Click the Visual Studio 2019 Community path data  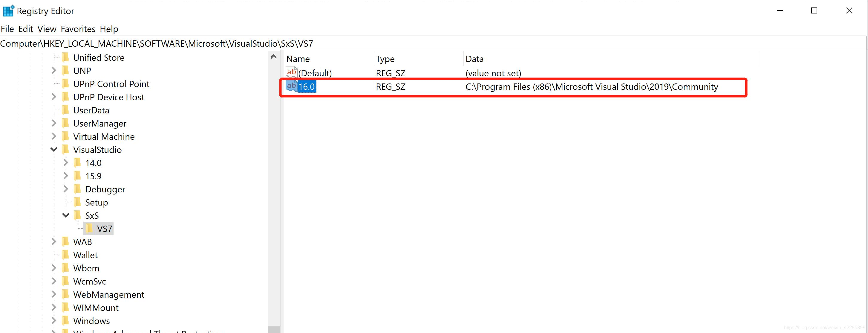pos(592,87)
